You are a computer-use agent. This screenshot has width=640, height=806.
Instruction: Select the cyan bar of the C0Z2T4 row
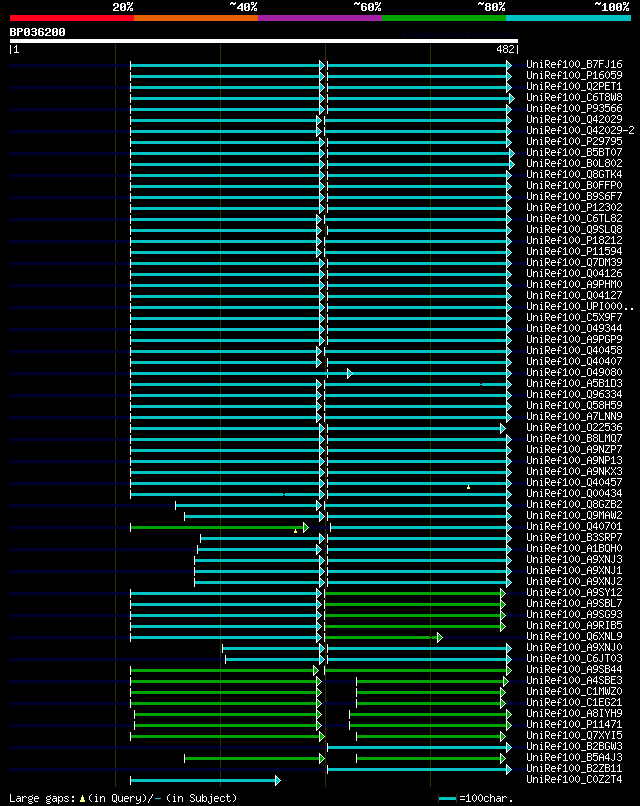click(x=204, y=781)
